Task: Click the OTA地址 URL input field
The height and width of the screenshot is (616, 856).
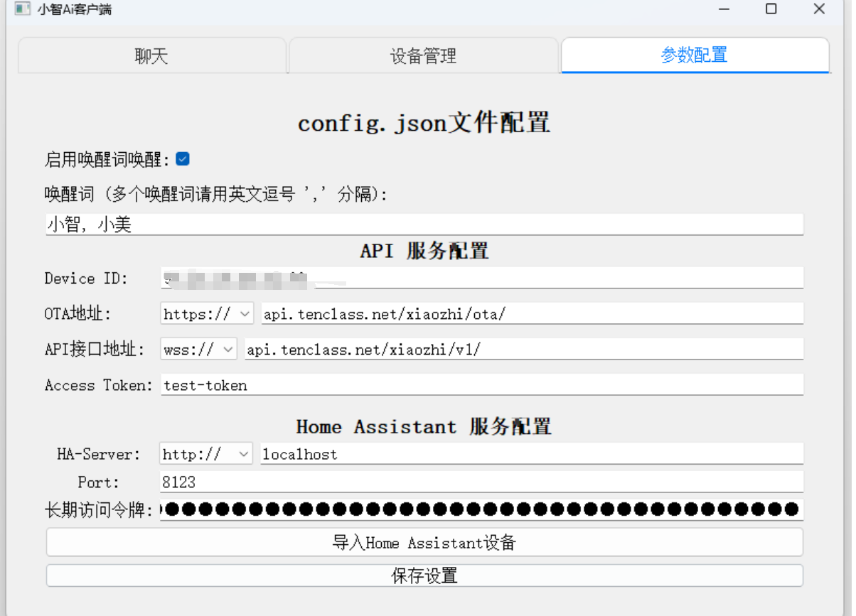Action: pyautogui.click(x=532, y=313)
